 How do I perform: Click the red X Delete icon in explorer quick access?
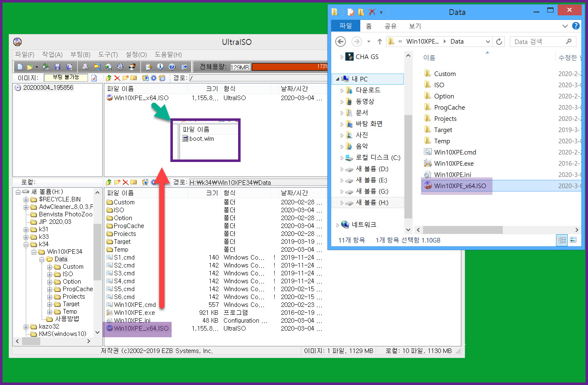372,12
